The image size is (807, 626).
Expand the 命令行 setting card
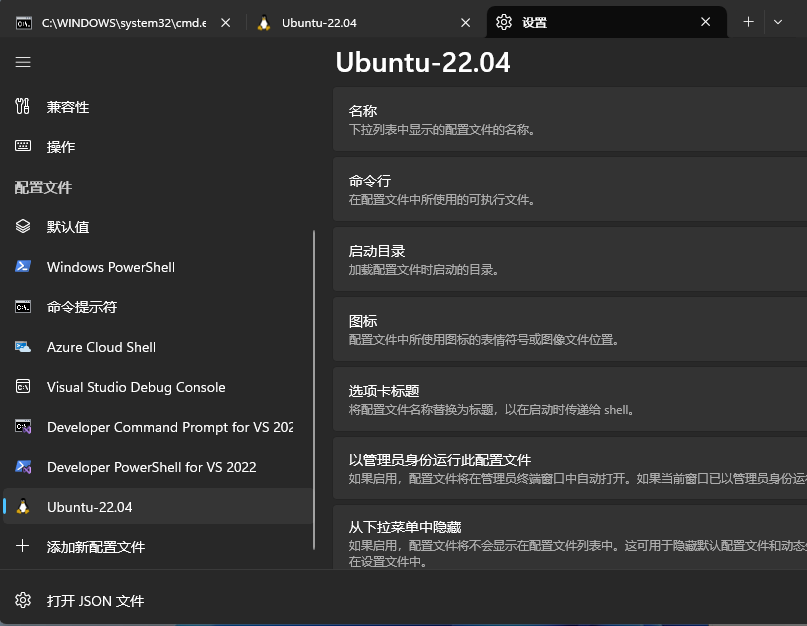point(570,189)
